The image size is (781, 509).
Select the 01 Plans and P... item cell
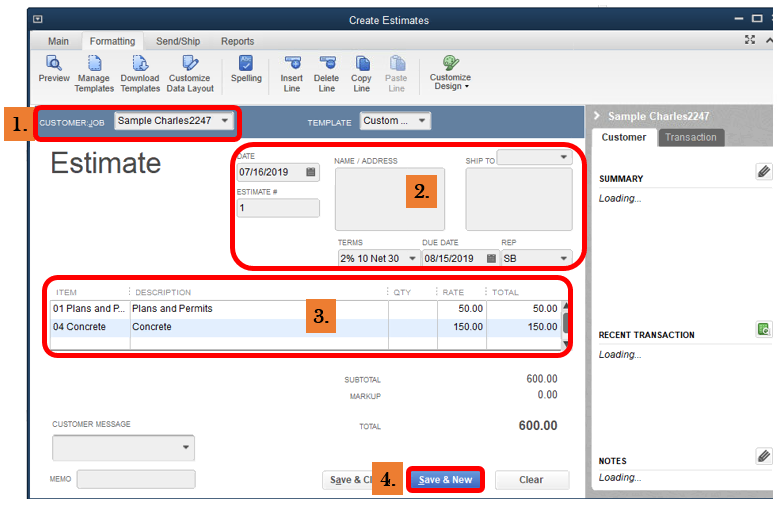pyautogui.click(x=90, y=309)
